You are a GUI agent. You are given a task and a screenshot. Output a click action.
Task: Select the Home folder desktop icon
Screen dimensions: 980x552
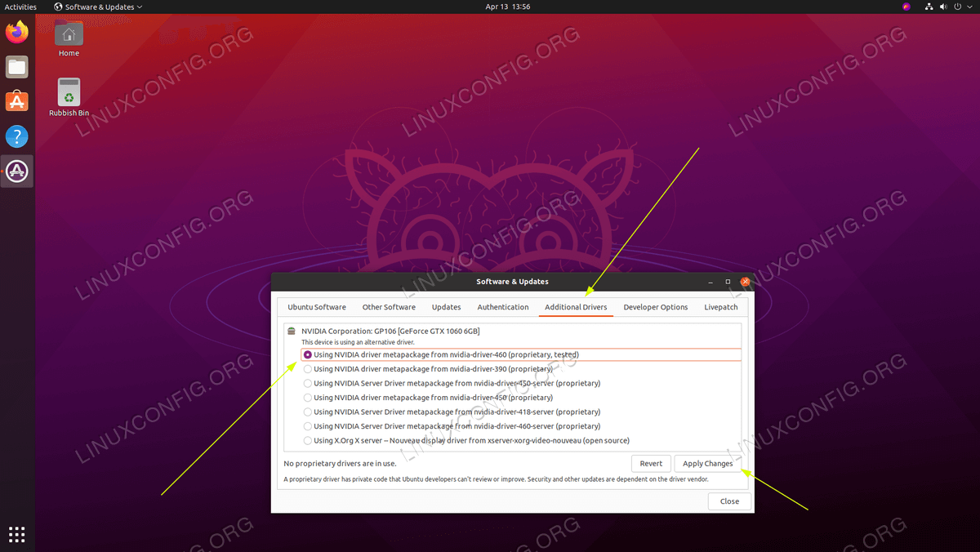69,38
